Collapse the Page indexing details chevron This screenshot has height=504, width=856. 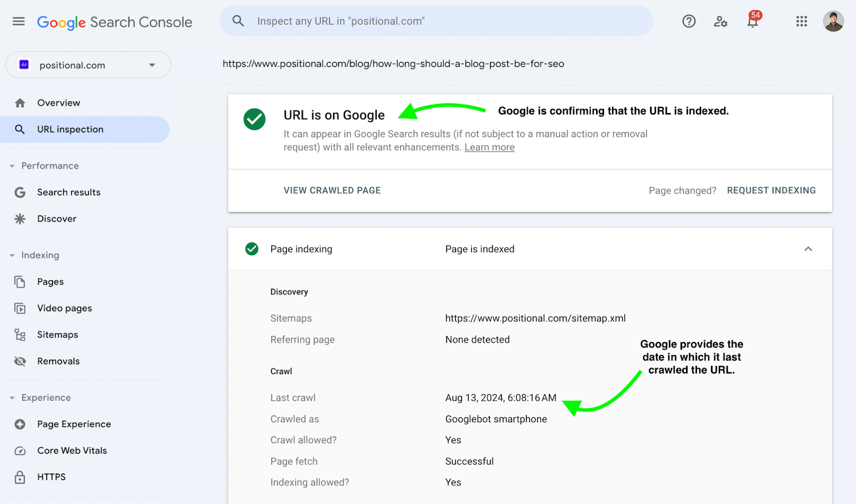(x=808, y=249)
